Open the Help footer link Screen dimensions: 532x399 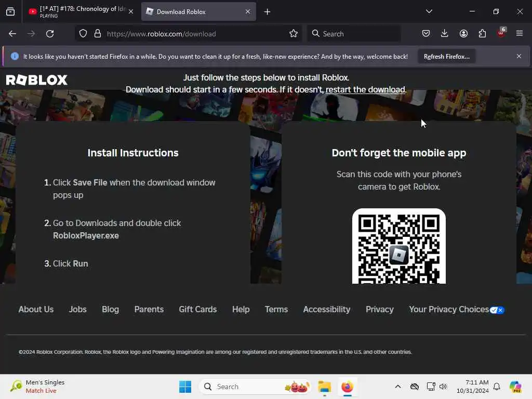pyautogui.click(x=241, y=310)
